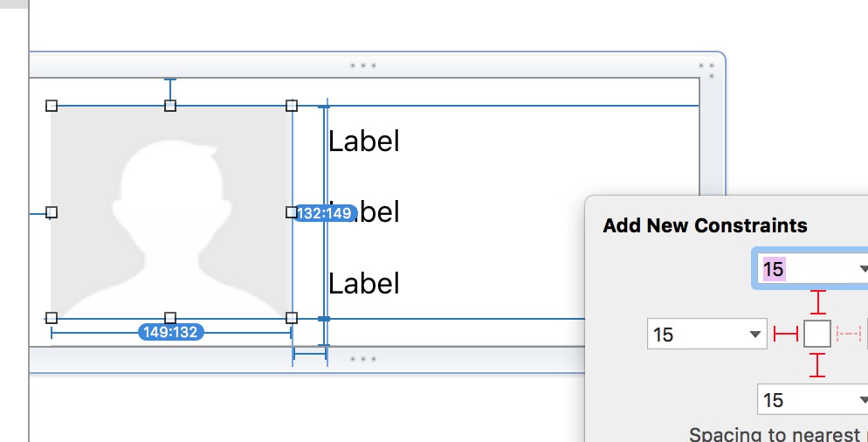Click the bottom spacing field showing 15
The width and height of the screenshot is (868, 442).
[x=813, y=399]
